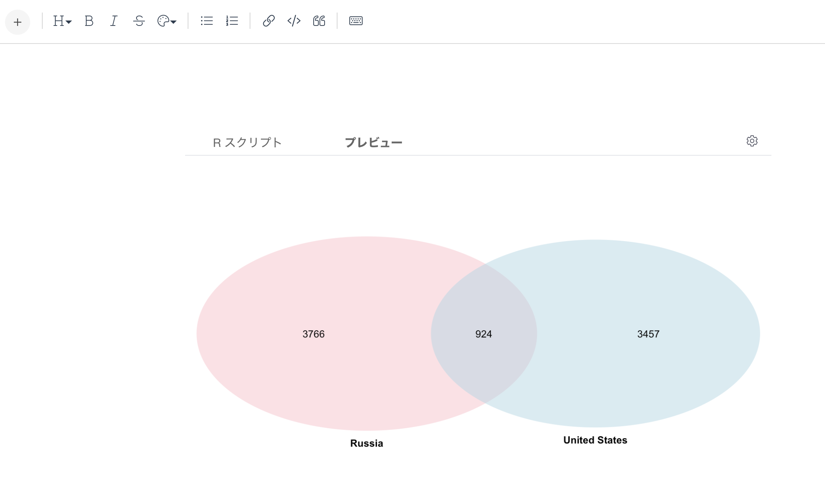The width and height of the screenshot is (825, 504).
Task: Open chart settings gear icon
Action: point(752,141)
